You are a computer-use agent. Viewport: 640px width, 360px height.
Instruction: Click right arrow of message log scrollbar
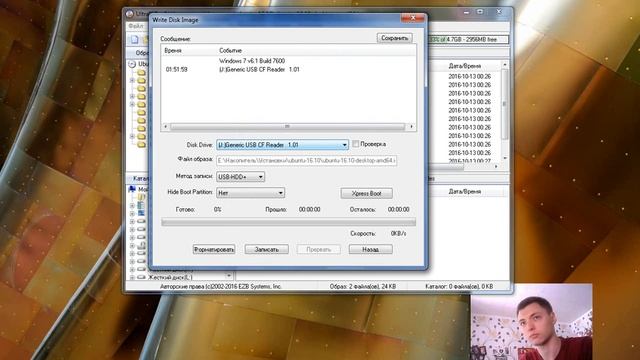(x=411, y=127)
